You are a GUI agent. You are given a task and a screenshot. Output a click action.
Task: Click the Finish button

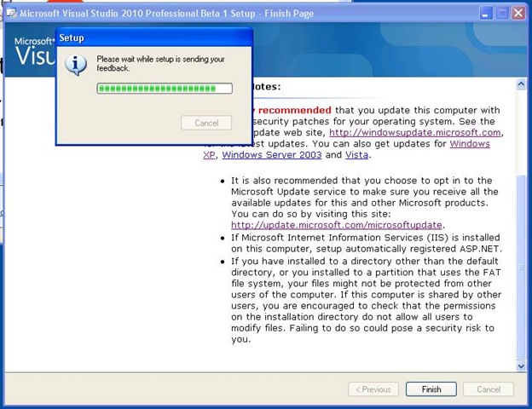[x=431, y=389]
